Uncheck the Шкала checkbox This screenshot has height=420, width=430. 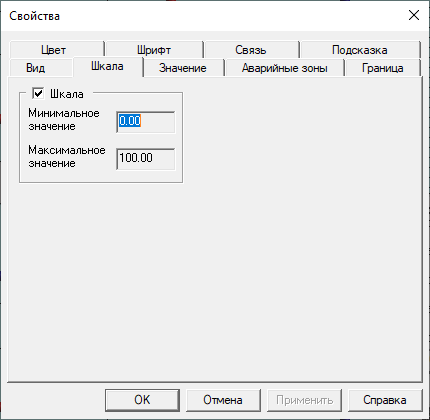[38, 93]
